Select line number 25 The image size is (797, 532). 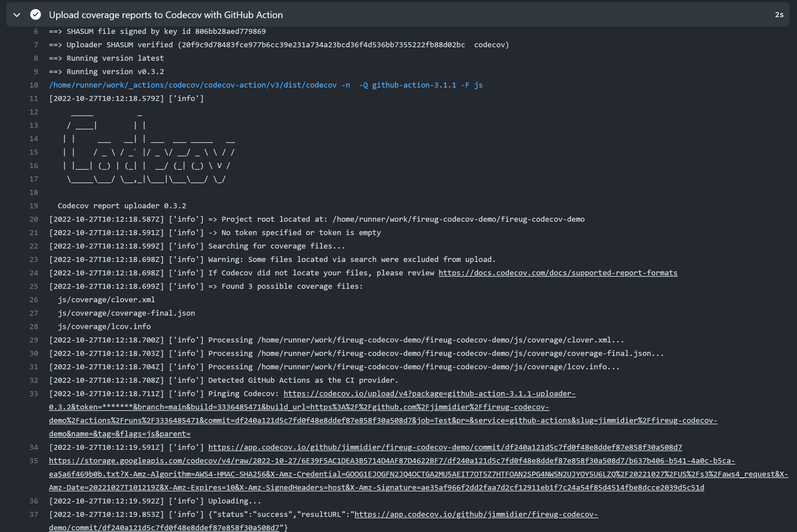point(33,286)
